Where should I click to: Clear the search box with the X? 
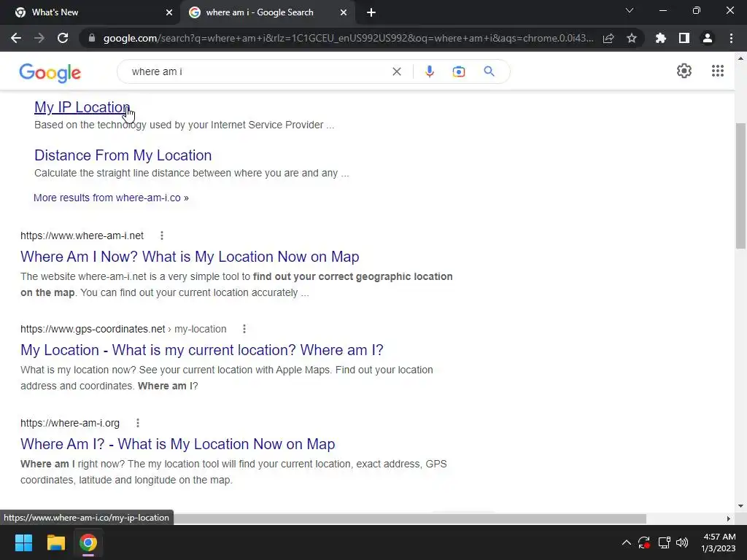396,71
